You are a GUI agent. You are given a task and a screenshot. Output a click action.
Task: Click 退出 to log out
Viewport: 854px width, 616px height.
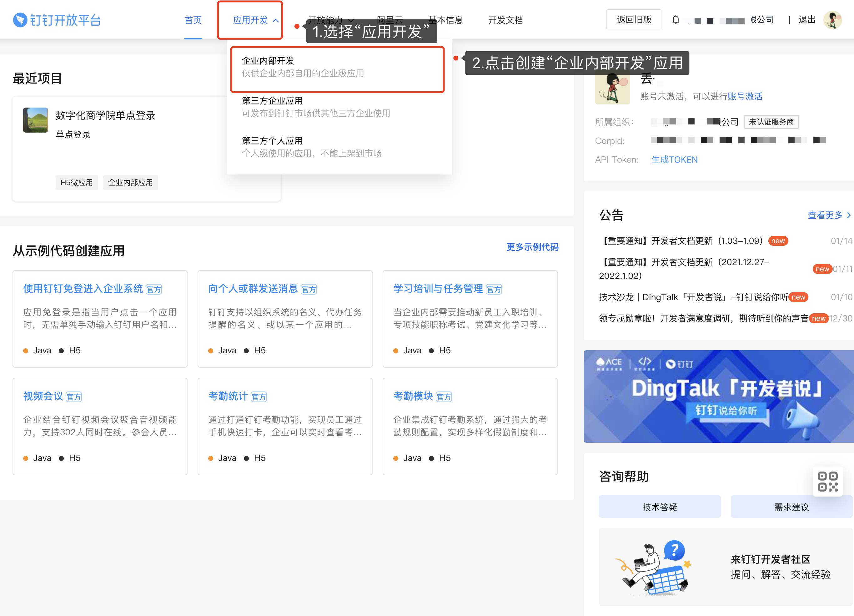806,20
